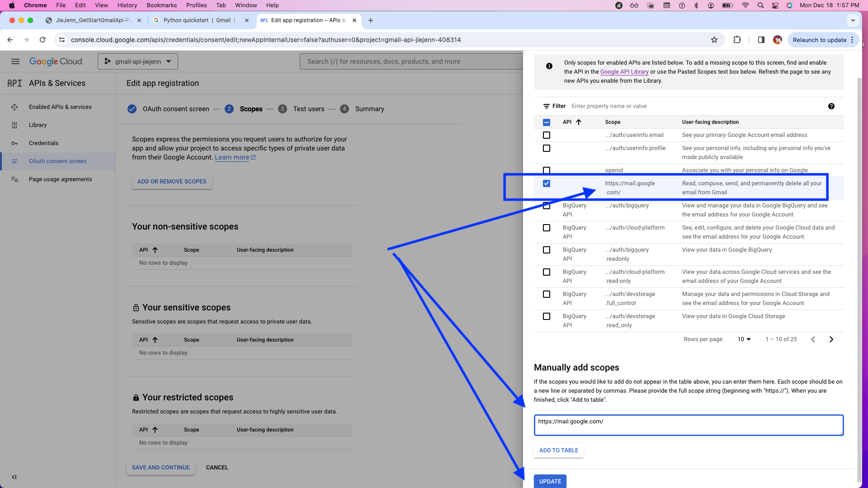
Task: Collapse the left sidebar with arrow icon
Action: tap(14, 477)
